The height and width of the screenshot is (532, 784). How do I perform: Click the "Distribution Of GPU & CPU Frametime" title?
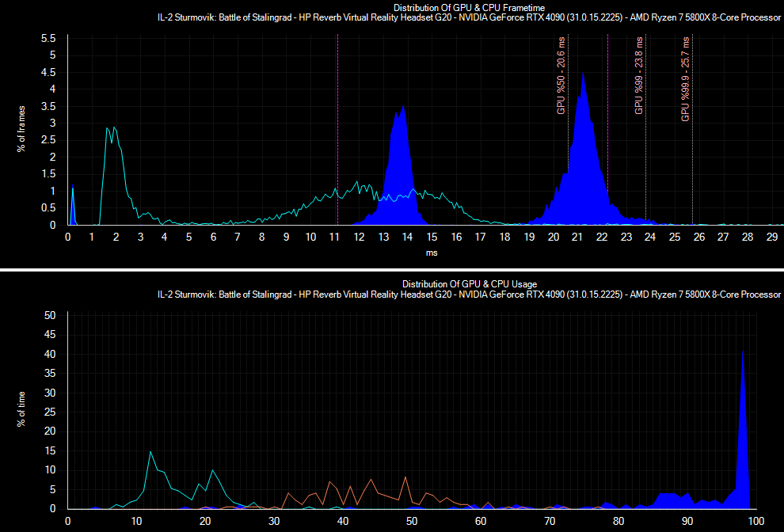469,7
